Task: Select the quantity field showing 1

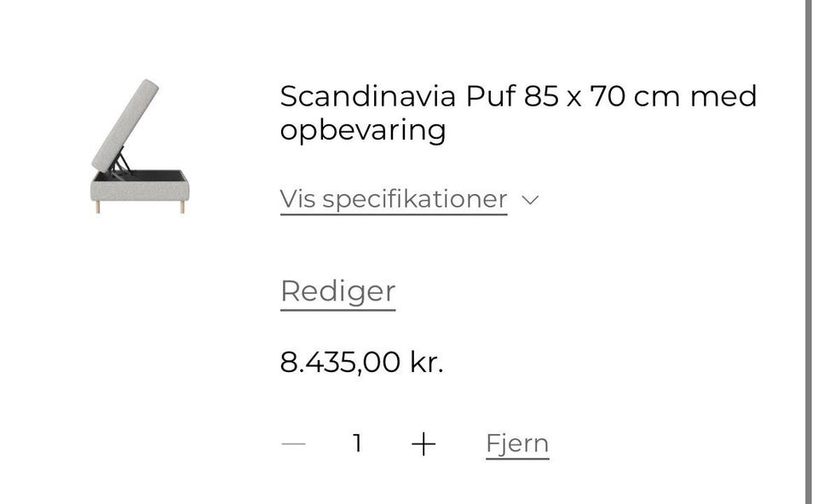Action: [358, 444]
